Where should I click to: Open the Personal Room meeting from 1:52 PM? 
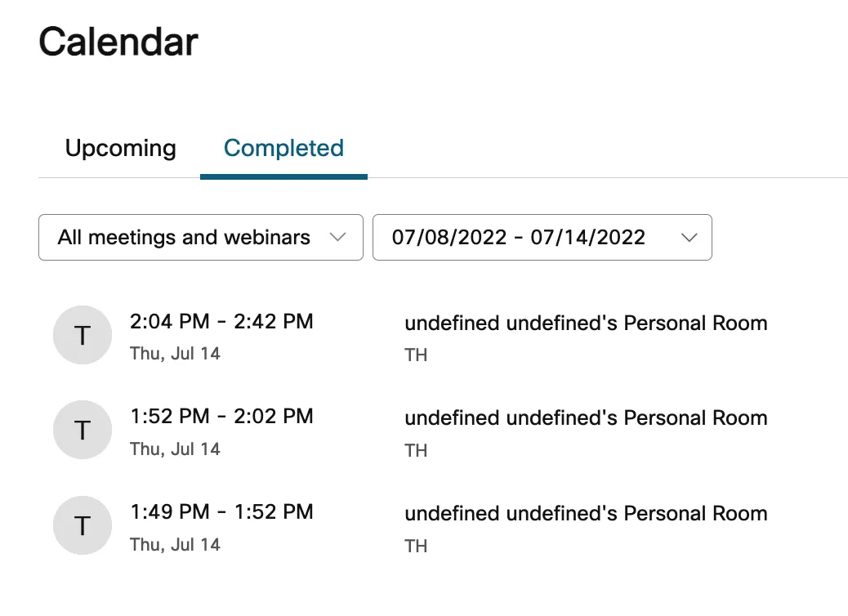pyautogui.click(x=586, y=418)
